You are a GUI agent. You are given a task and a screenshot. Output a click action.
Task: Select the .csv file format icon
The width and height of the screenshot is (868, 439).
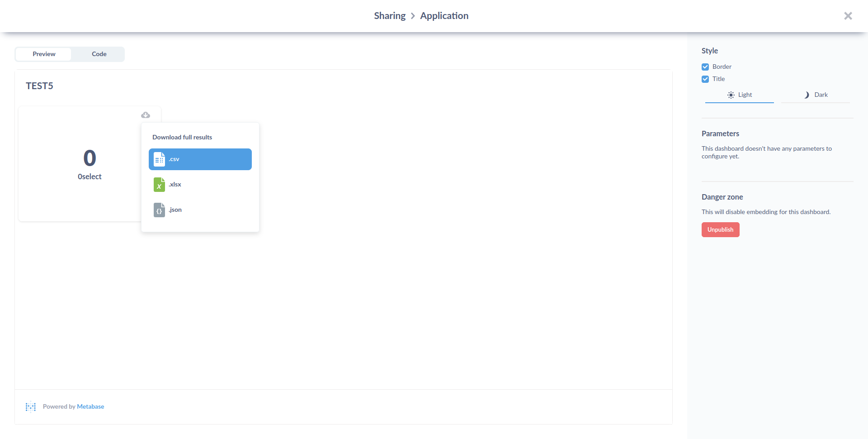159,159
